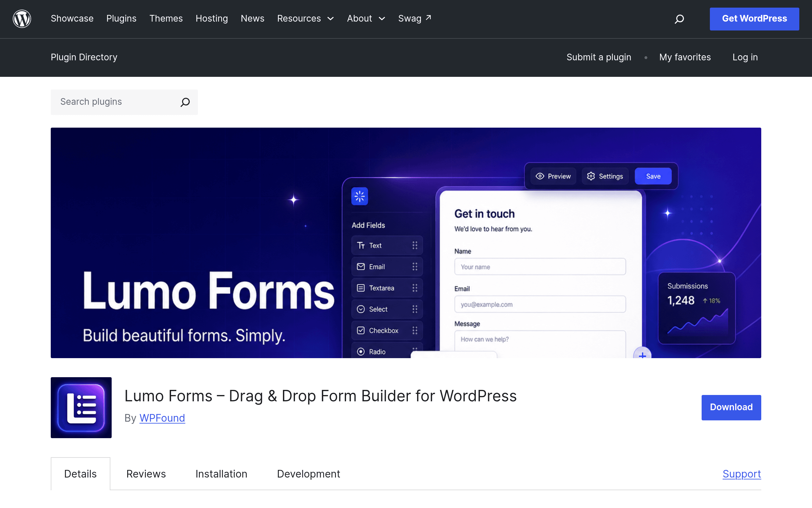The width and height of the screenshot is (812, 508).
Task: Click the Log in link
Action: pyautogui.click(x=745, y=57)
